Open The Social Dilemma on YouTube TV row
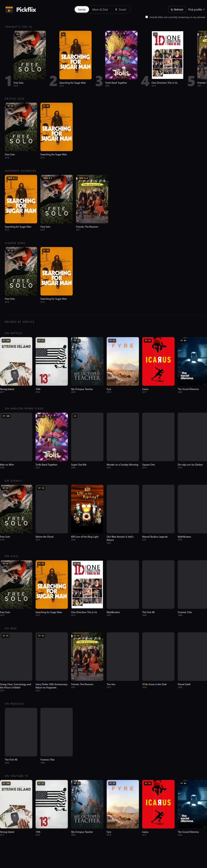 (x=192, y=804)
